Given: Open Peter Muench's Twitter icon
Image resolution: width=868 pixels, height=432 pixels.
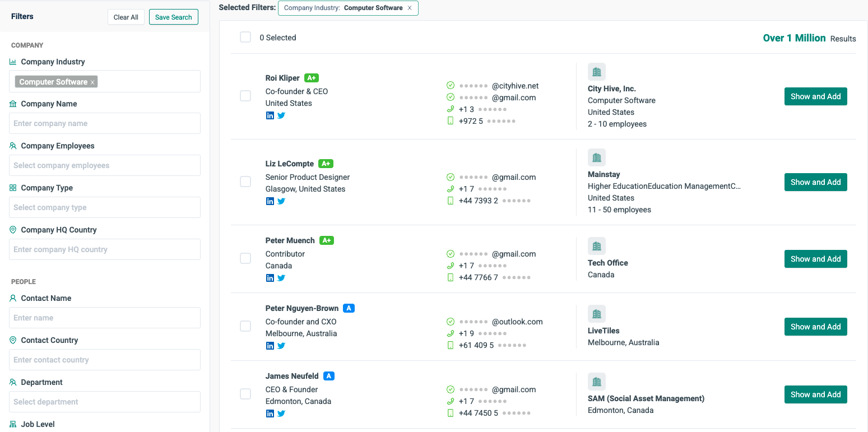Looking at the screenshot, I should click(281, 278).
